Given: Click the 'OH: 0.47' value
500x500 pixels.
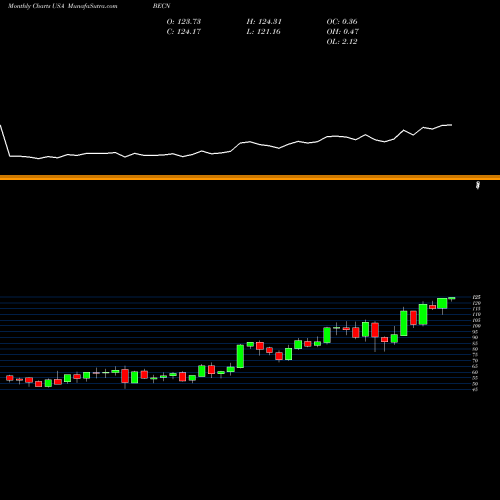Looking at the screenshot, I should pyautogui.click(x=343, y=32).
